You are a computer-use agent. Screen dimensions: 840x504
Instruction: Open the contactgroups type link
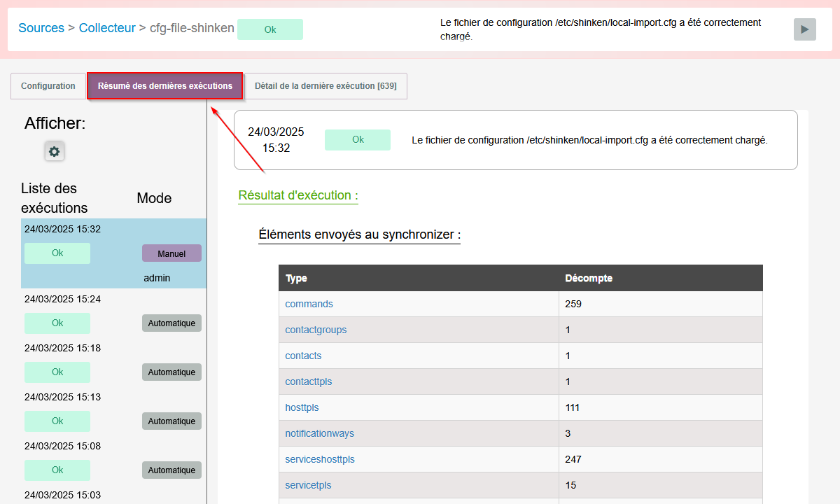316,330
